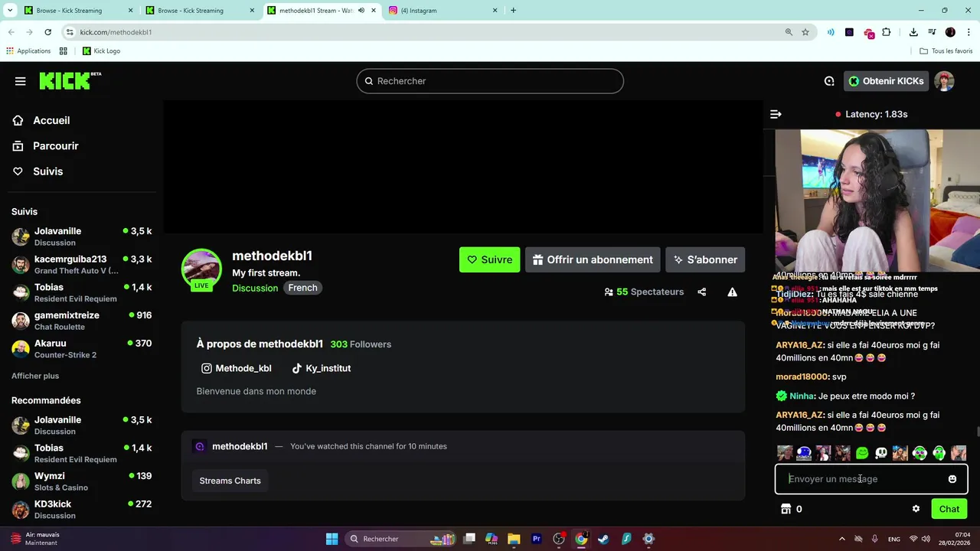
Task: Open a new browser tab
Action: pos(513,11)
